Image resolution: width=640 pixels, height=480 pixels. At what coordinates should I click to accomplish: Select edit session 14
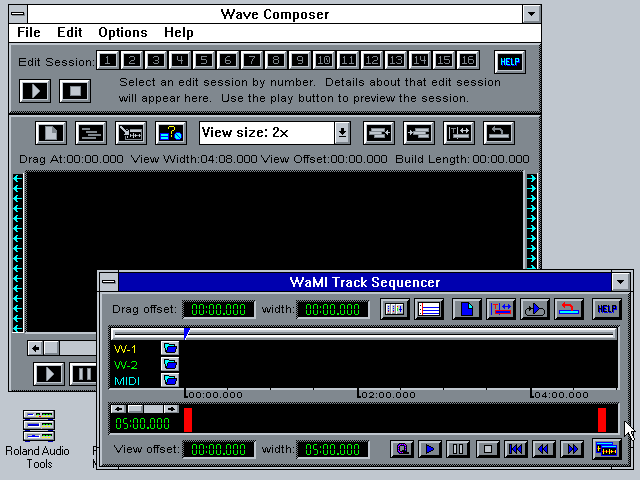(x=420, y=60)
